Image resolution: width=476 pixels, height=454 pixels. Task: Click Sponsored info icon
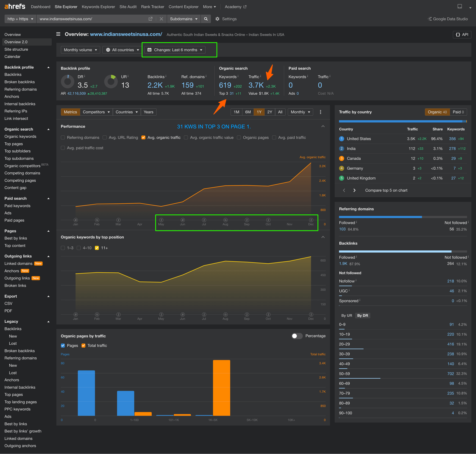[360, 300]
